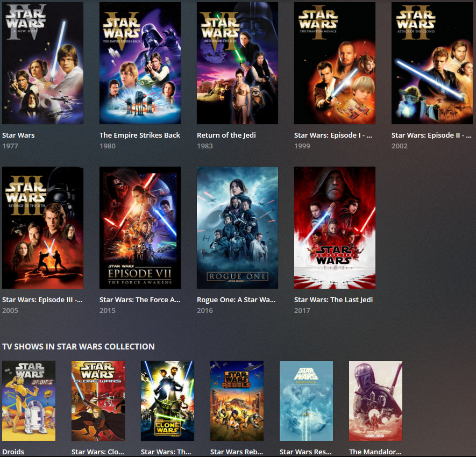Click the year 1977 under Star Wars
This screenshot has width=476, height=457.
(x=10, y=146)
